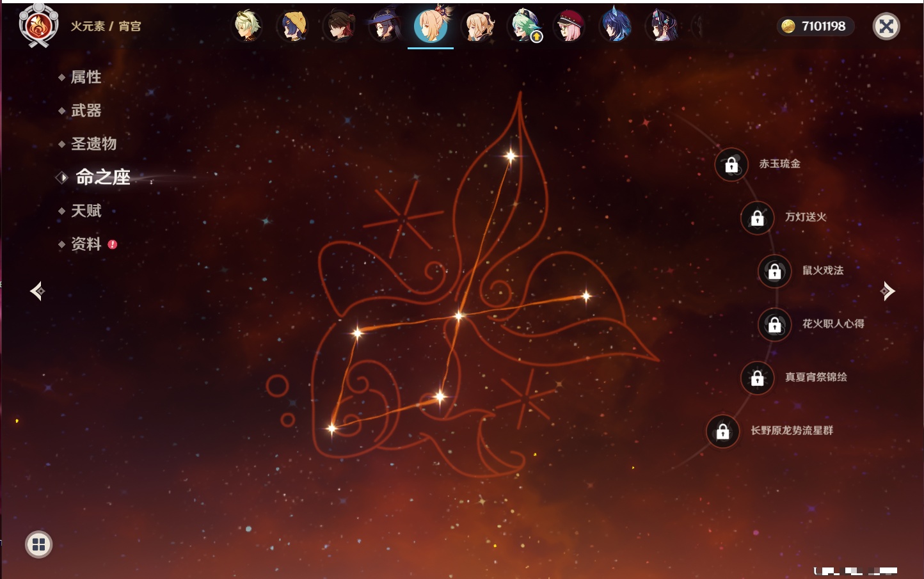924x579 pixels.
Task: Select the pale green-haired character avatar
Action: point(247,26)
